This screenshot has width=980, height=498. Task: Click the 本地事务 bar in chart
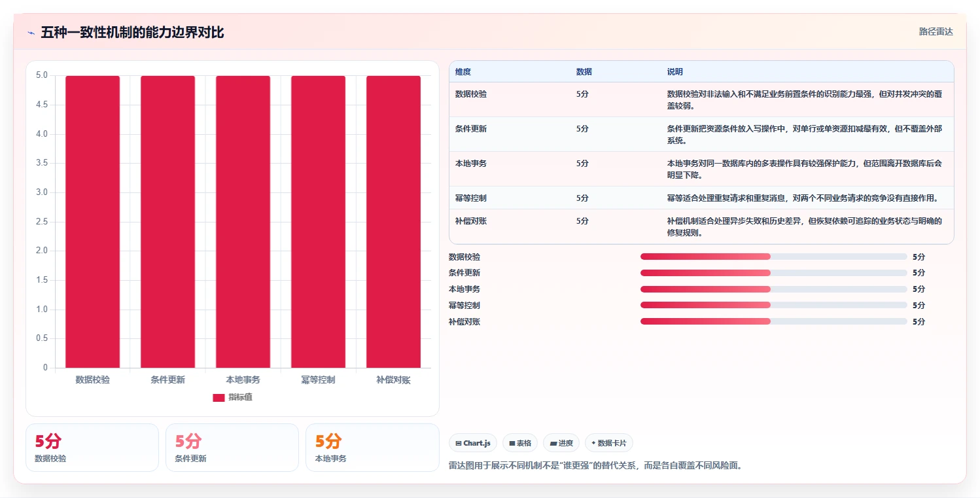pos(243,222)
